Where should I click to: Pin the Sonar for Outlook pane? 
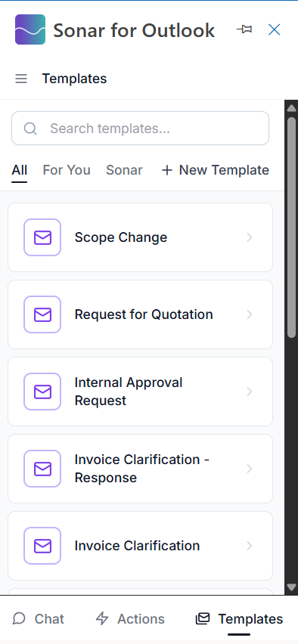coord(244,29)
